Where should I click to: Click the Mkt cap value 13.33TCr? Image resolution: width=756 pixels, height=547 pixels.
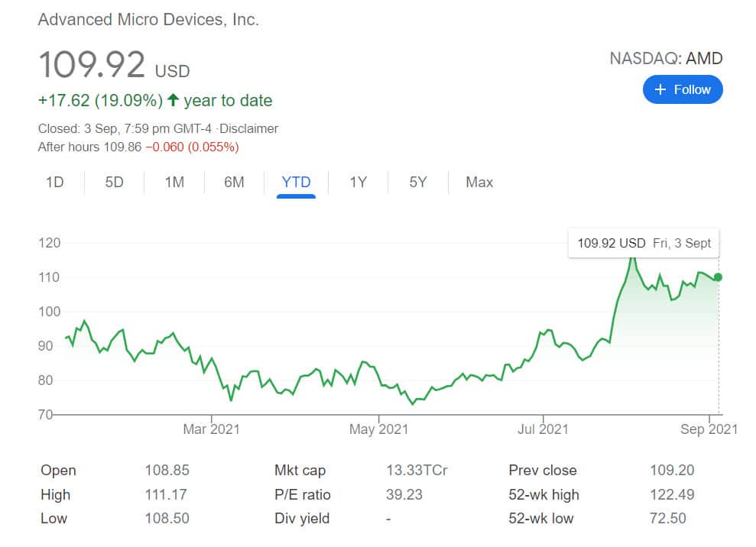pos(417,470)
